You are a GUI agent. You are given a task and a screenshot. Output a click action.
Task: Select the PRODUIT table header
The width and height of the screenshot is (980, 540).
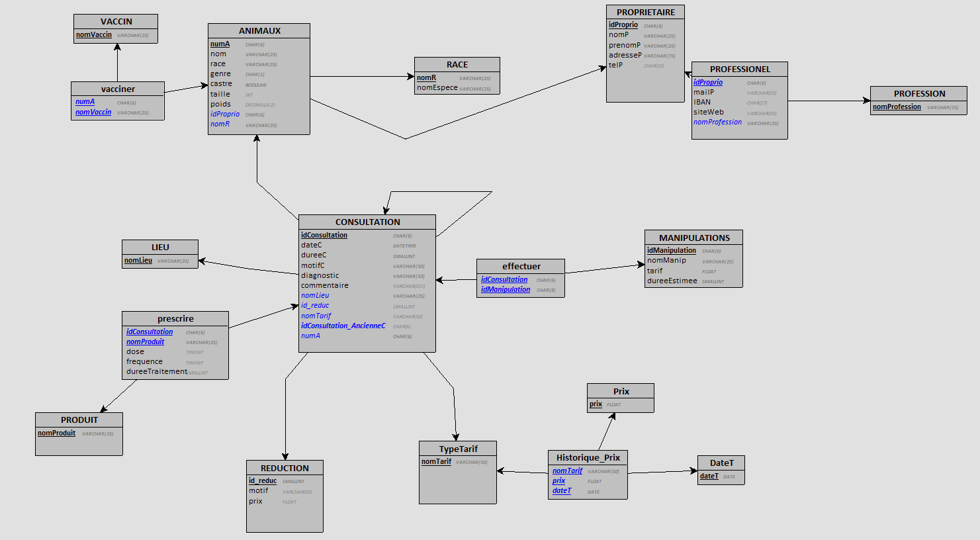[x=79, y=420]
